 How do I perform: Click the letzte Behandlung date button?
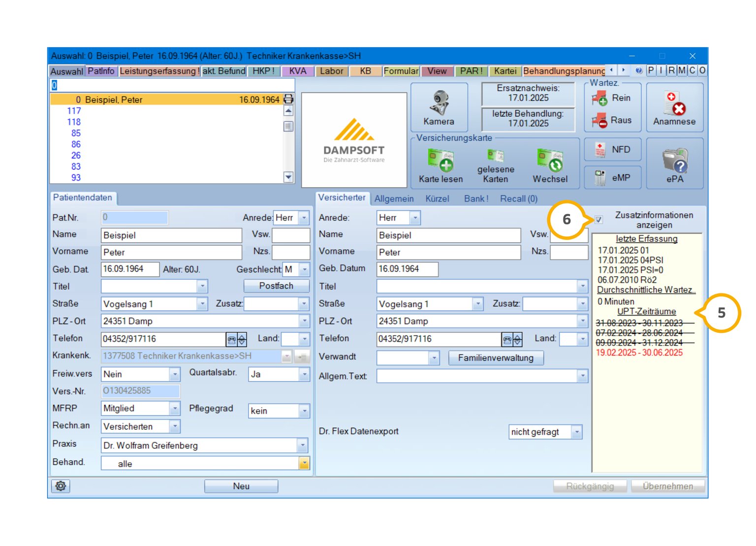tap(528, 119)
